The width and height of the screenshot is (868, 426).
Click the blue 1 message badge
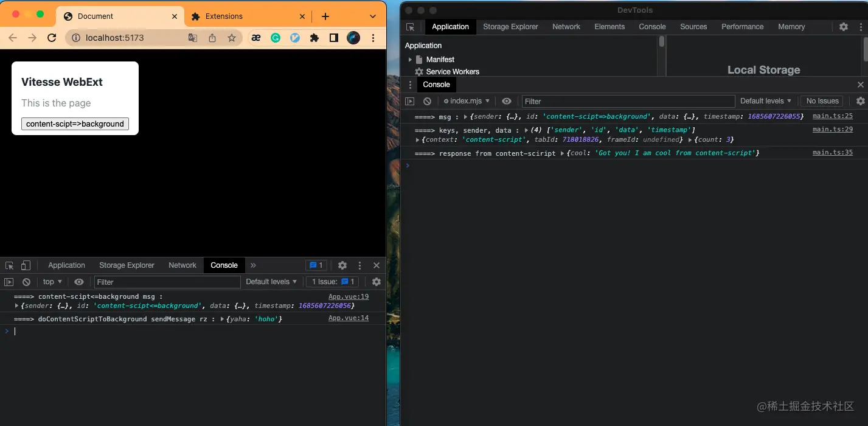tap(316, 265)
